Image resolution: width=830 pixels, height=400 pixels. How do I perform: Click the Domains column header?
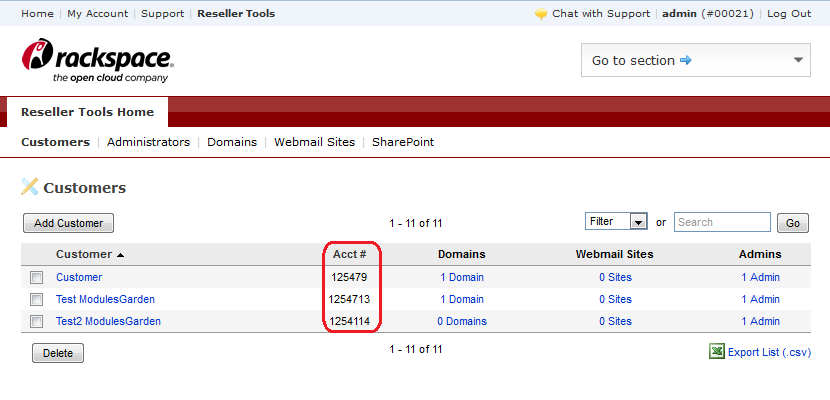(x=462, y=254)
